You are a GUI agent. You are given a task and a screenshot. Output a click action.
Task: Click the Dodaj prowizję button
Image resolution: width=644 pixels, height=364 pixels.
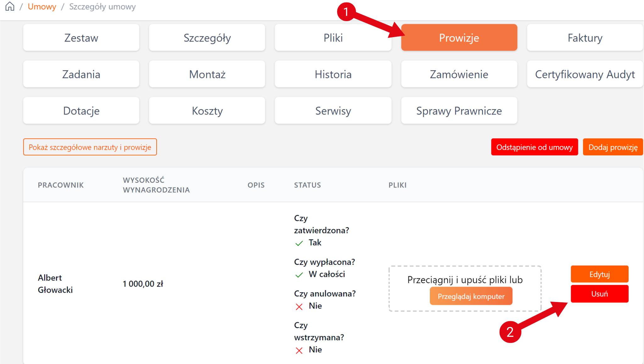click(613, 147)
